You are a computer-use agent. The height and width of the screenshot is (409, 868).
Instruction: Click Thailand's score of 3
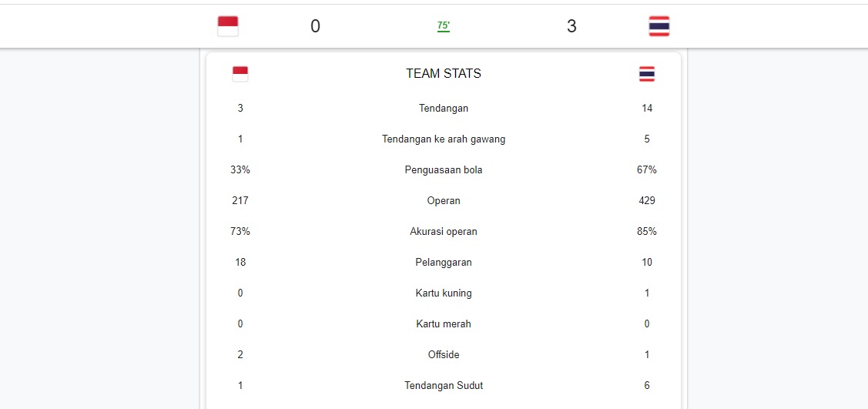point(571,26)
